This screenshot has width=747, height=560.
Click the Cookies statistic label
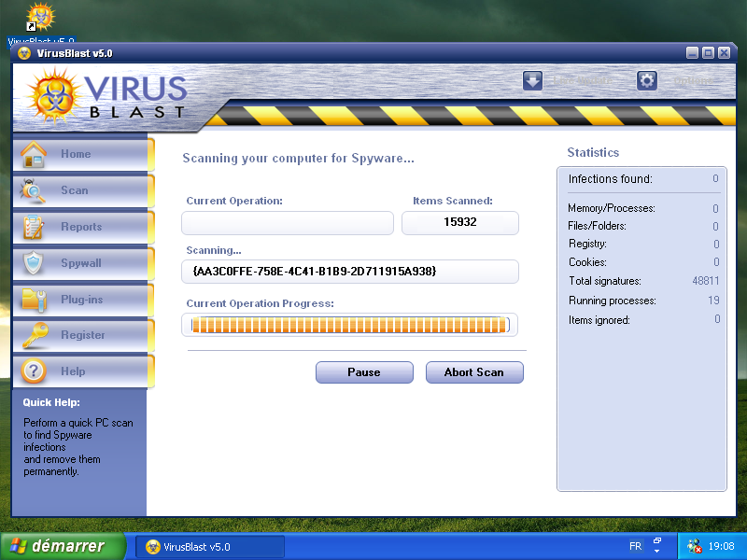tap(587, 262)
